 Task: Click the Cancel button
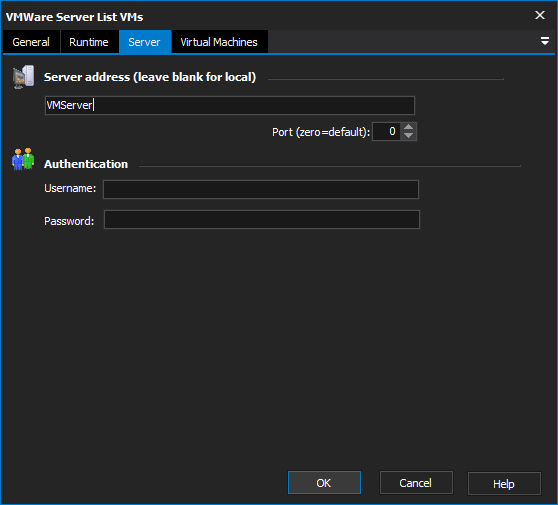pyautogui.click(x=416, y=483)
